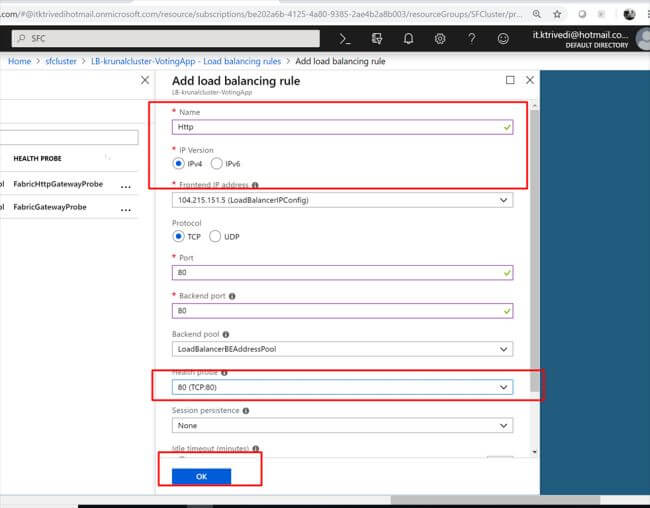Sort by the HEALTH PROBE column header

point(37,158)
